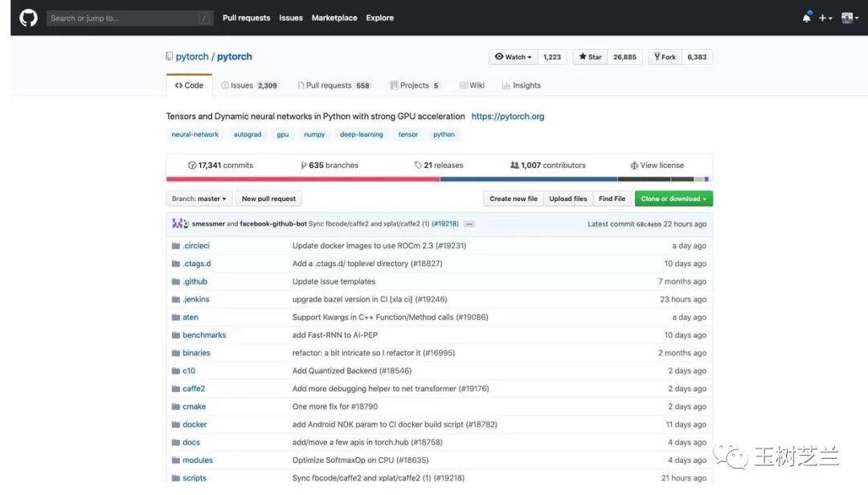Switch to the Wiki tab
The image size is (868, 495).
click(472, 85)
